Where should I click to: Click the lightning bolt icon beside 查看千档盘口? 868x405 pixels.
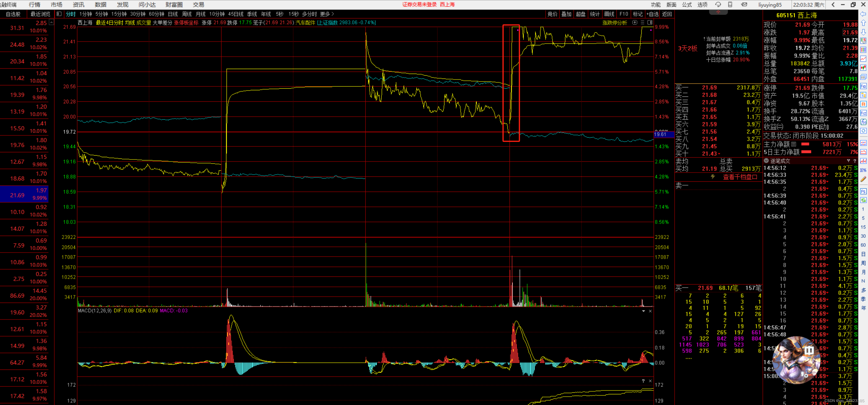pyautogui.click(x=713, y=177)
